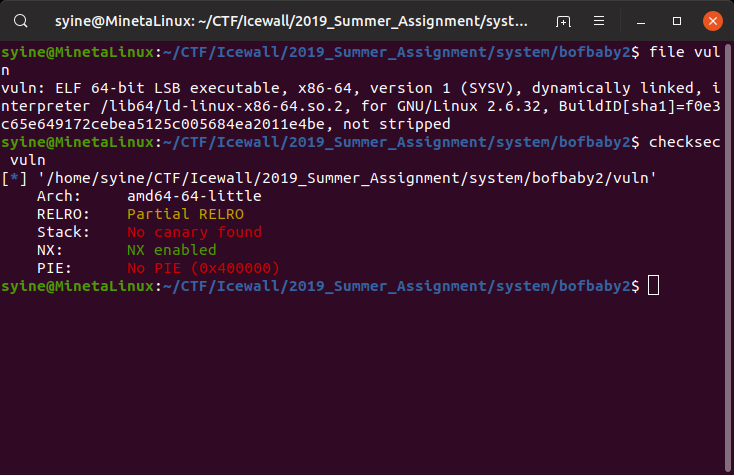Click 'not stripped' in file output
Image resolution: width=734 pixels, height=475 pixels.
(396, 124)
